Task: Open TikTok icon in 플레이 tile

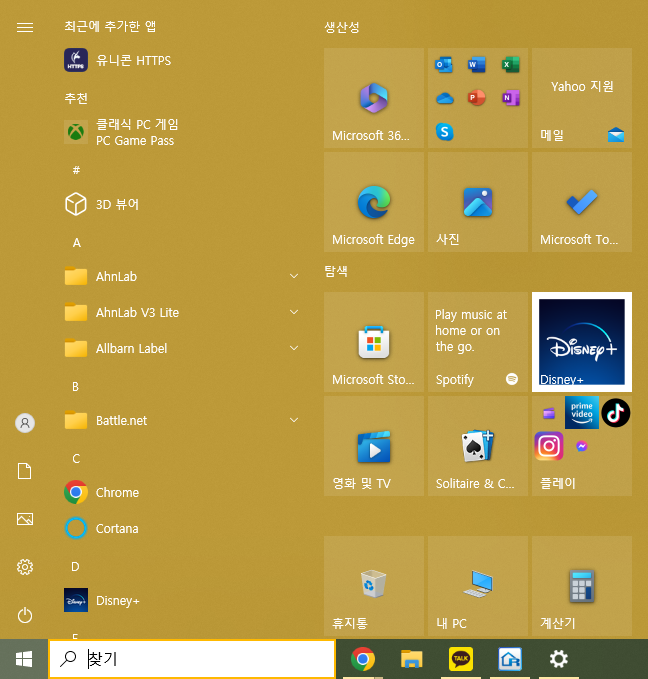Action: (616, 413)
